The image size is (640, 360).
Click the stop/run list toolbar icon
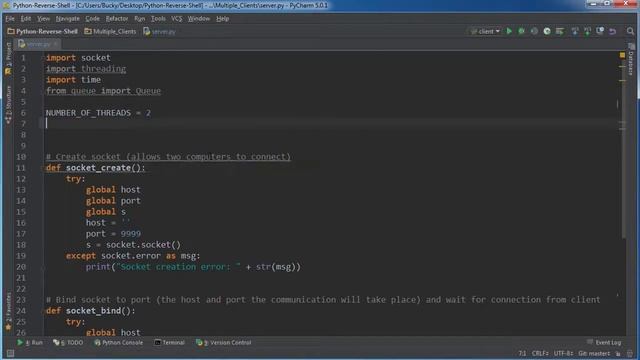pyautogui.click(x=560, y=31)
